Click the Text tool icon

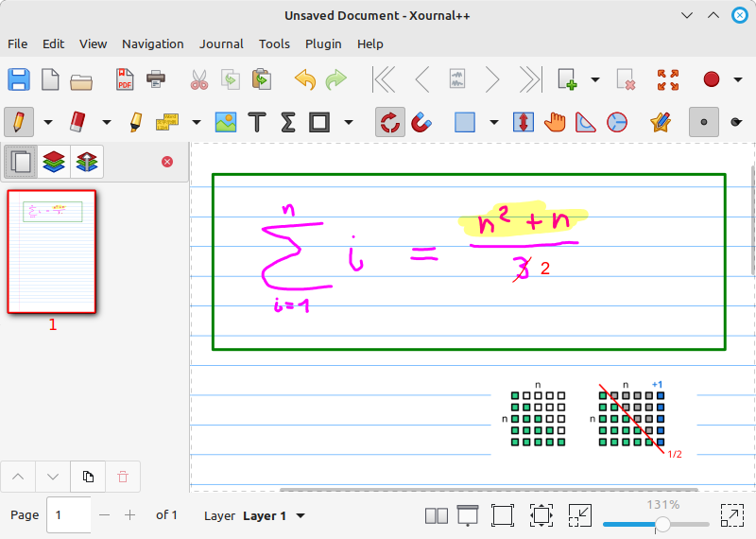pyautogui.click(x=256, y=122)
